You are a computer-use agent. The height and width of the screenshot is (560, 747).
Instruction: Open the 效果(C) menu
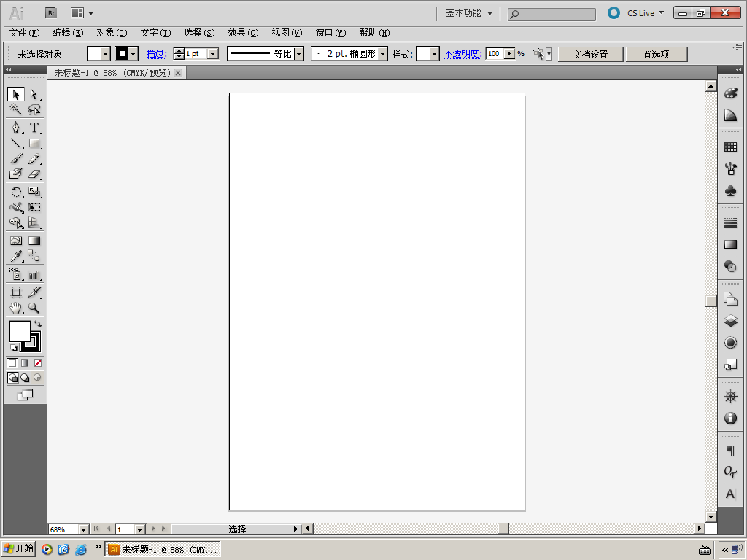(x=242, y=33)
